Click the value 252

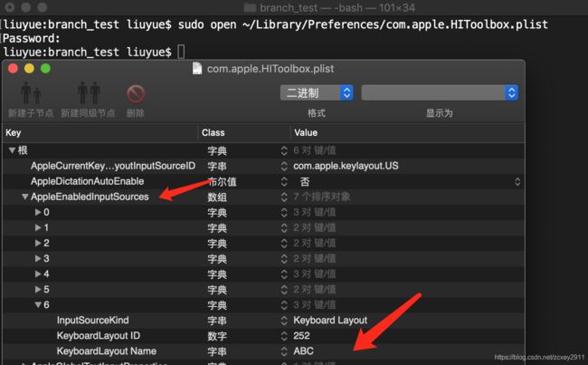coord(301,336)
